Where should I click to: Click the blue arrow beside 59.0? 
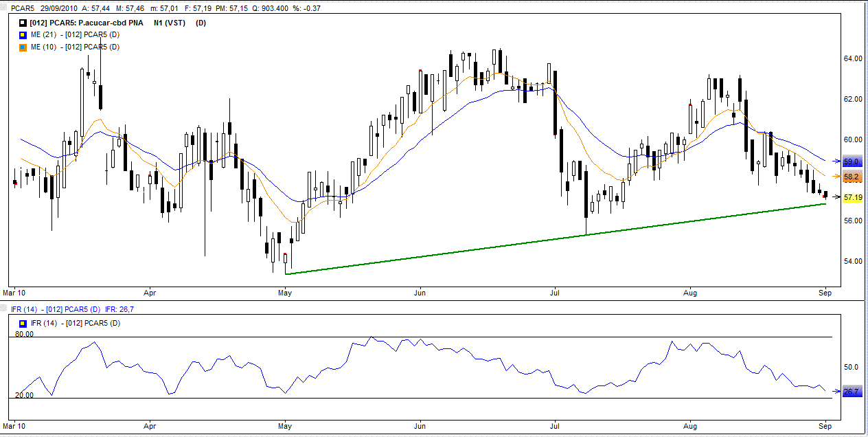coord(836,161)
